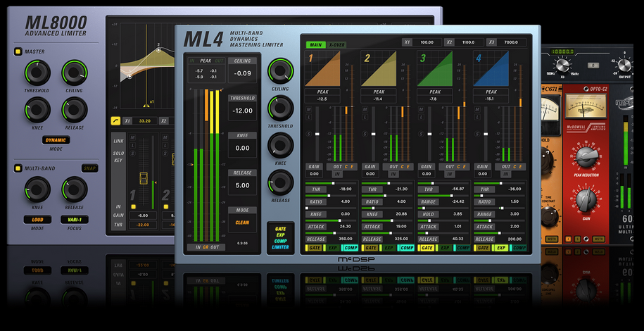Click ML4 X1 crossover field 100.00
This screenshot has width=644, height=331.
(x=427, y=42)
